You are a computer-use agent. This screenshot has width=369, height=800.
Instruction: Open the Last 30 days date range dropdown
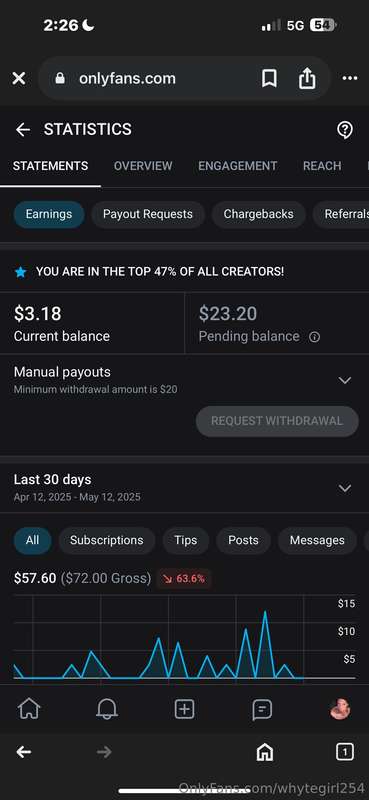[x=184, y=487]
